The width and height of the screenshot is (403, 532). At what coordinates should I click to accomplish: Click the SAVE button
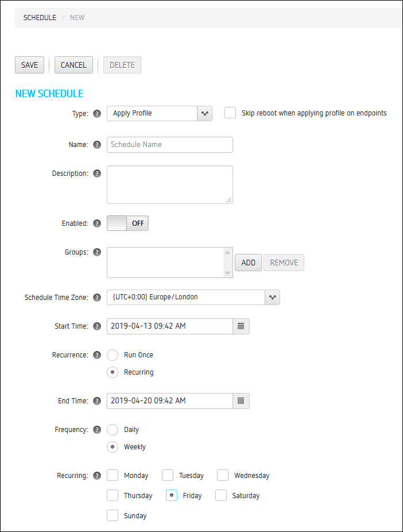pyautogui.click(x=29, y=65)
